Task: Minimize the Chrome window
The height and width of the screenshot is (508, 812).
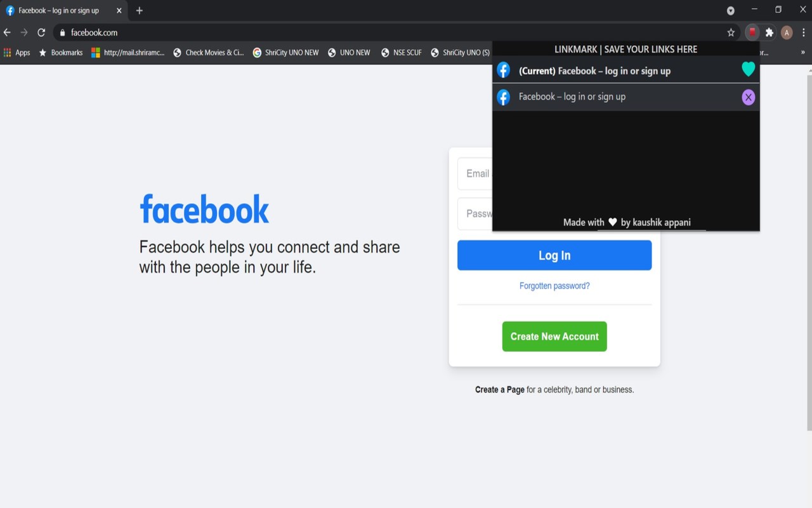Action: click(754, 10)
